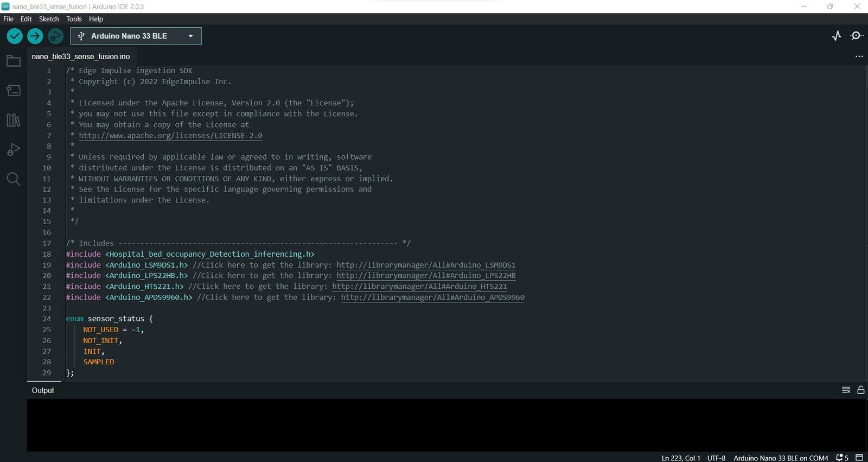Open the Arduino_HTS221 library manager link
The height and width of the screenshot is (462, 868).
tap(419, 287)
